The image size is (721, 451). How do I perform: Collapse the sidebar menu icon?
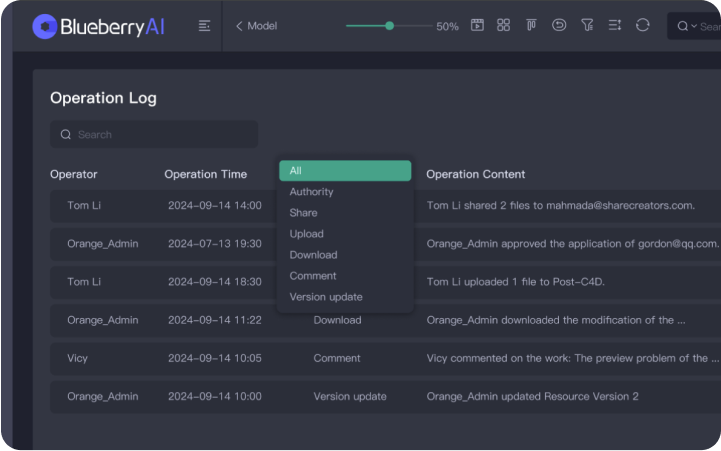point(205,26)
